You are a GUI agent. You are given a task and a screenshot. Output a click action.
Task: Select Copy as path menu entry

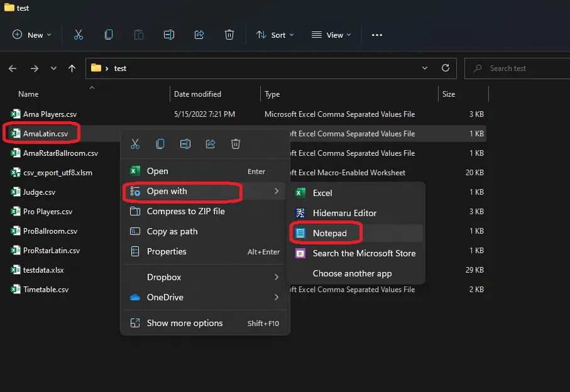[172, 231]
